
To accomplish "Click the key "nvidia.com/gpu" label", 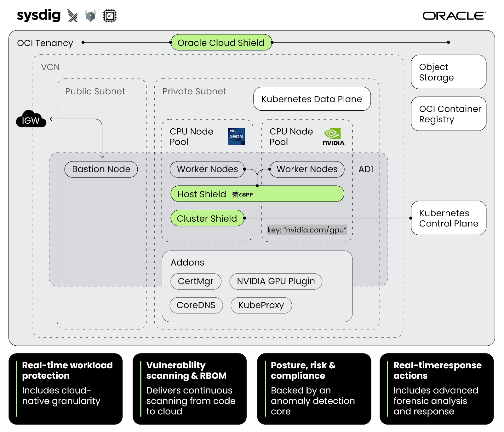I will pyautogui.click(x=307, y=230).
